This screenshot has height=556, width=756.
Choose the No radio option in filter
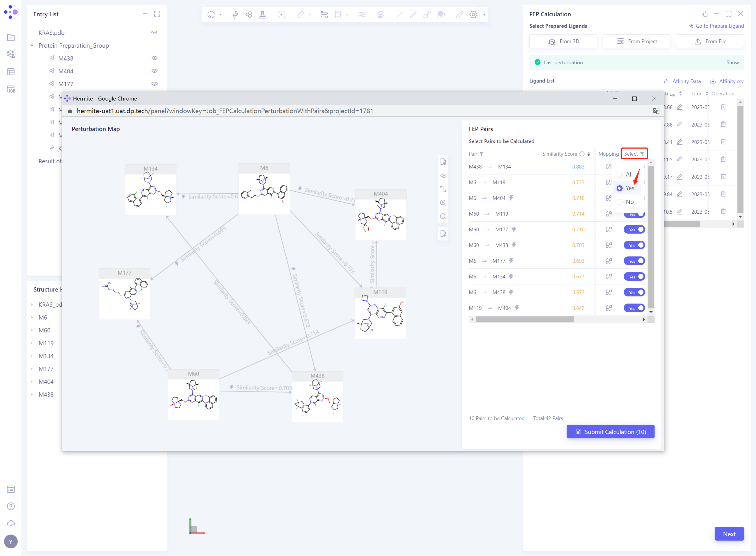tap(620, 202)
